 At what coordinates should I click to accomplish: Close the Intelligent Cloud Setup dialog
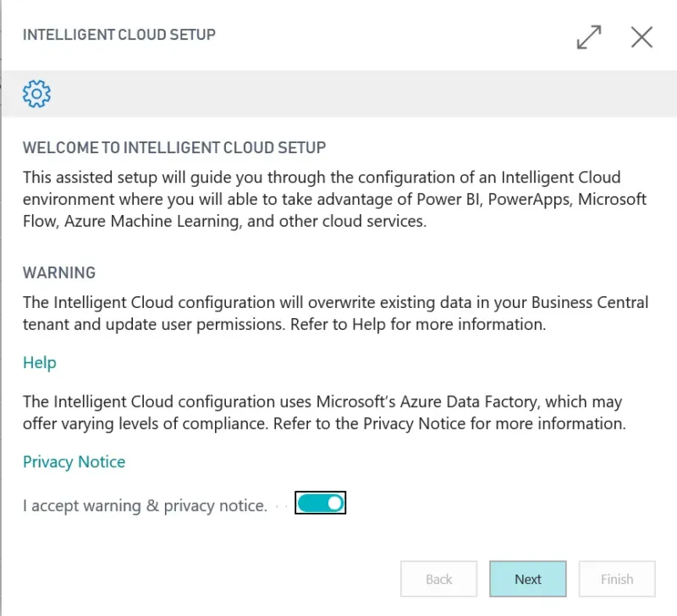click(641, 37)
